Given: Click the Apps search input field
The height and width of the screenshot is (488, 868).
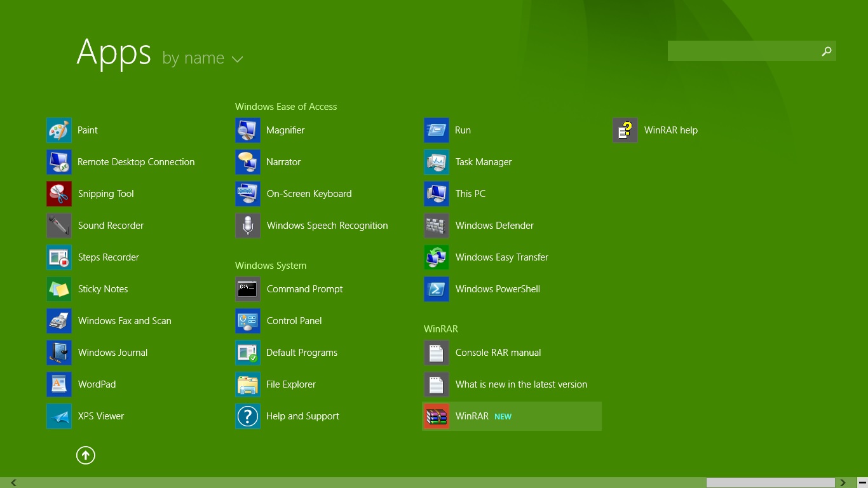Looking at the screenshot, I should pos(742,51).
